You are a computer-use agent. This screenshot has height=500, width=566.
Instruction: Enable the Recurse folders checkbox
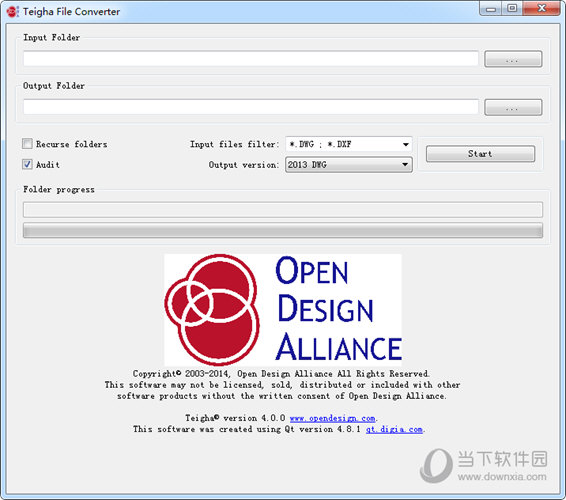[27, 144]
